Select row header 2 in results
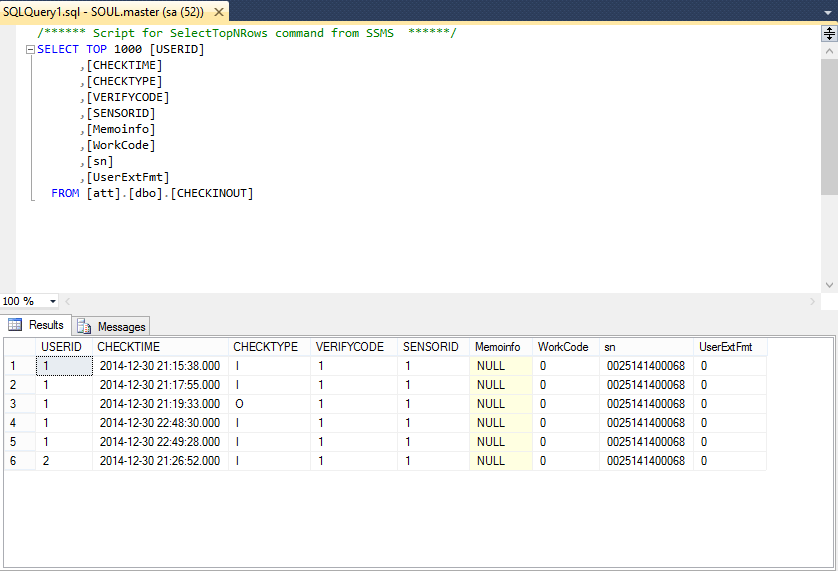The width and height of the screenshot is (838, 571). pos(20,385)
